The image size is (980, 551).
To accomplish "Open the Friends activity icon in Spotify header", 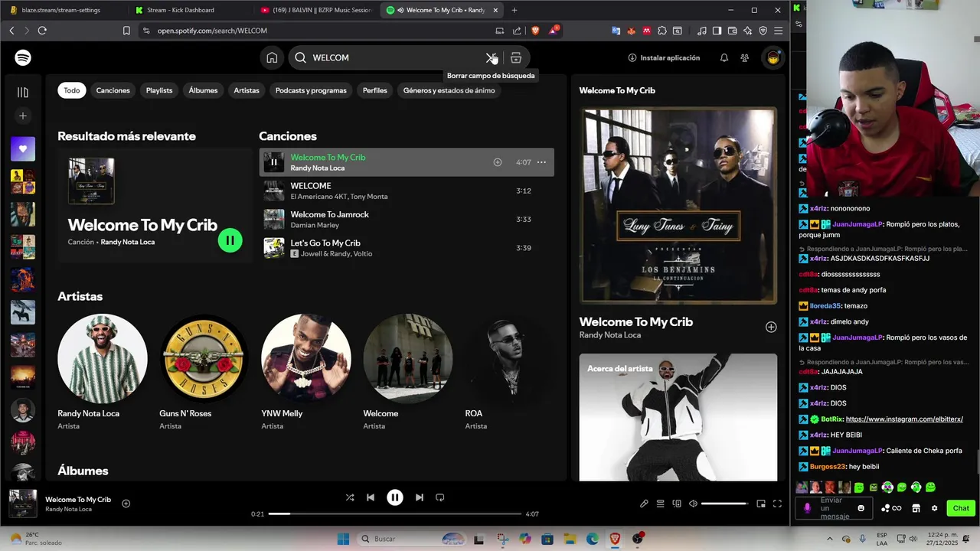I will point(744,57).
